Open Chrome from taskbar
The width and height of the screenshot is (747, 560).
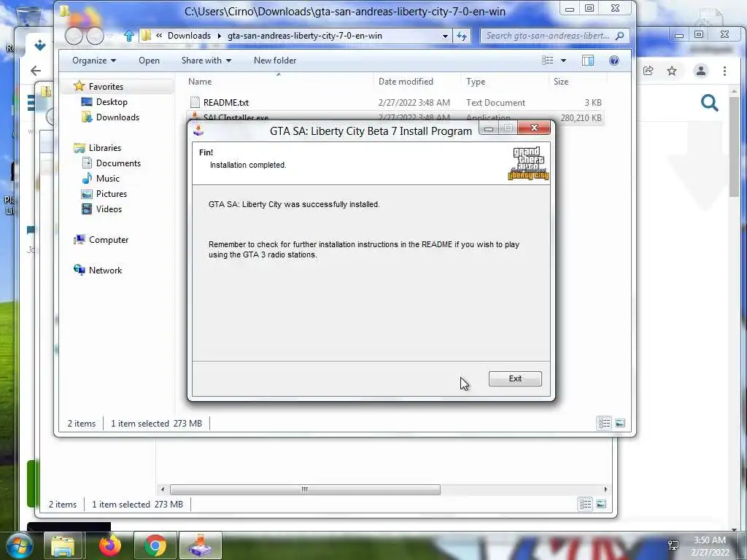[155, 545]
